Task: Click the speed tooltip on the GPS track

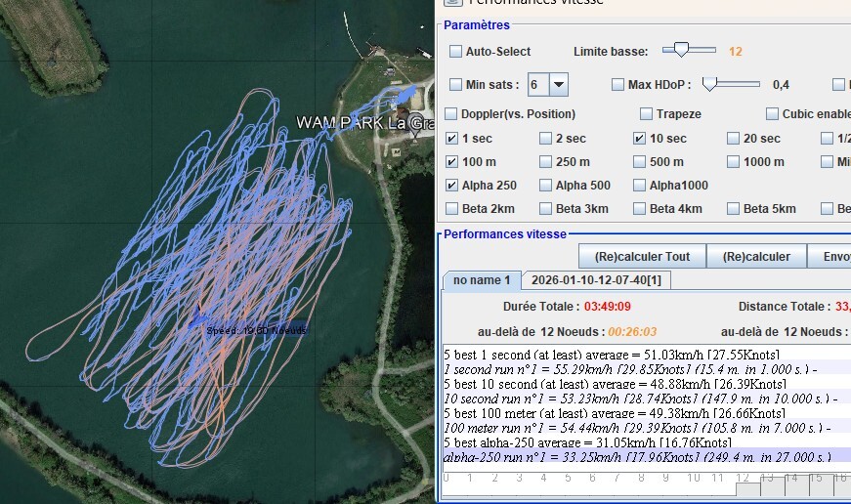Action: (256, 330)
